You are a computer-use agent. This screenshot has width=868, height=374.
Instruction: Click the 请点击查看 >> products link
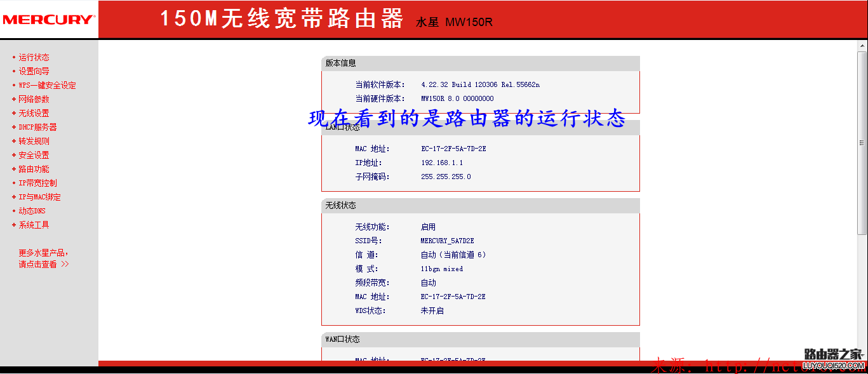pyautogui.click(x=44, y=264)
